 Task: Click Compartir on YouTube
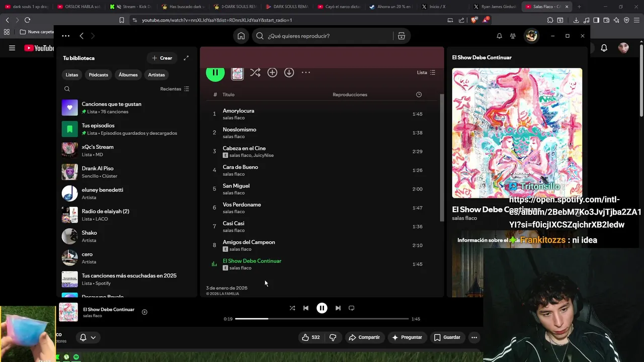coord(364,337)
